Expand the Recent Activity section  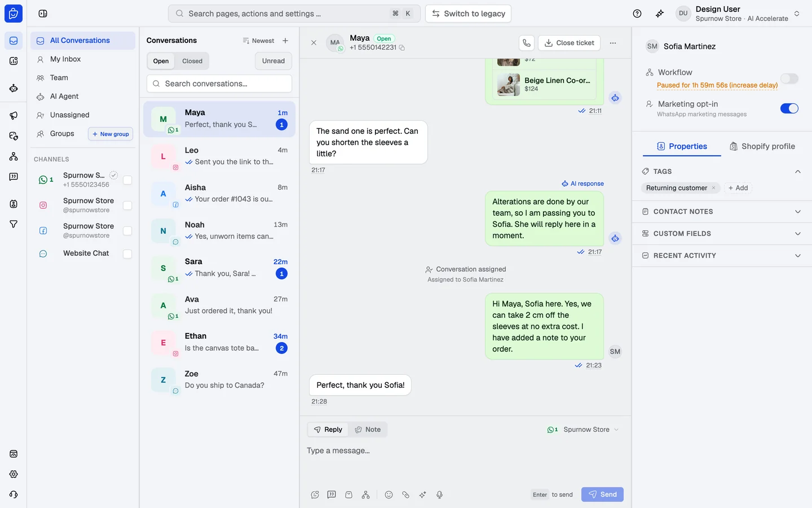click(x=722, y=256)
